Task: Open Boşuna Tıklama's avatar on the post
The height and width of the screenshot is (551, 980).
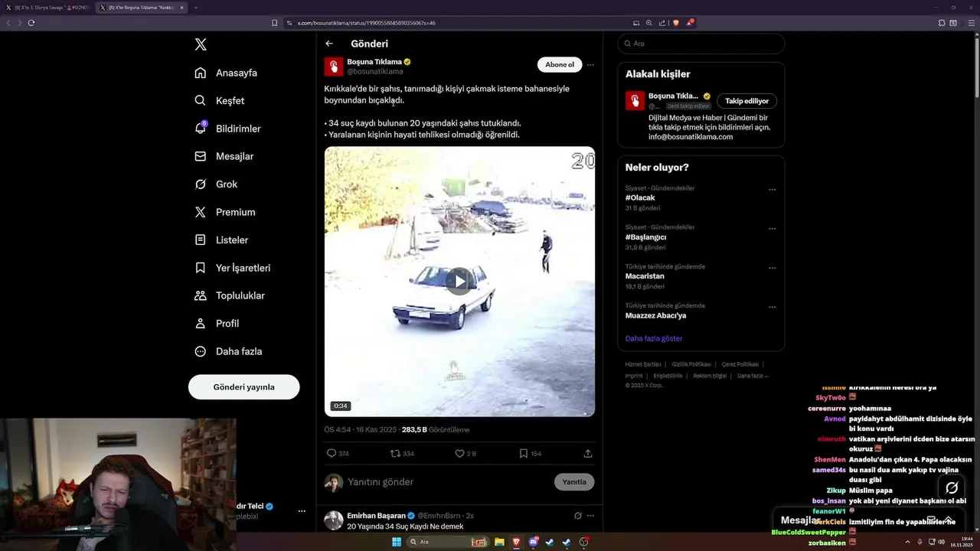Action: coord(334,67)
